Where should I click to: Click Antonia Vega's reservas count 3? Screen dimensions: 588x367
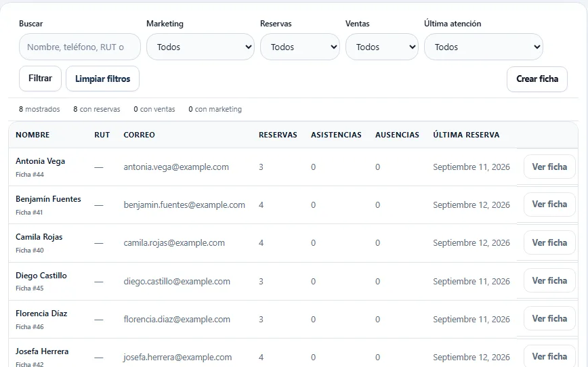(261, 167)
